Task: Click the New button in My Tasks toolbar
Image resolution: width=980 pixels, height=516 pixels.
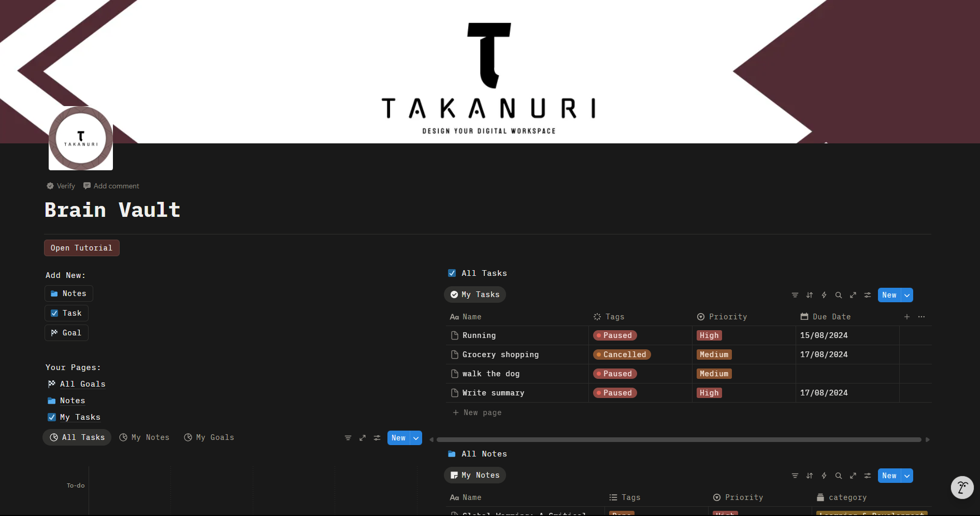Action: 889,295
